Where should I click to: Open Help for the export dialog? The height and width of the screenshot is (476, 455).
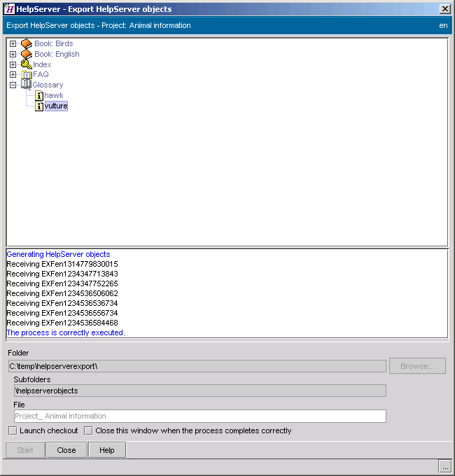click(x=107, y=450)
